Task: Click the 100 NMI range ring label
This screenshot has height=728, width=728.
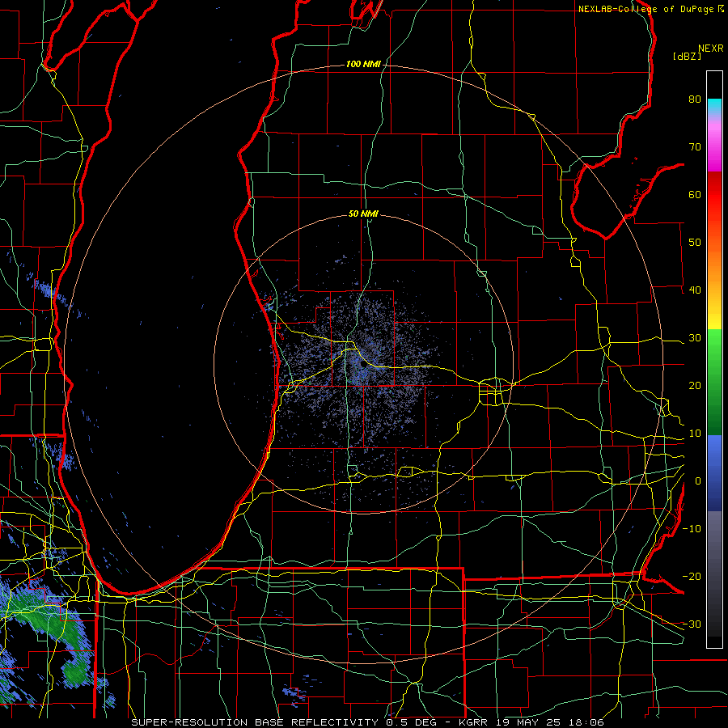Action: [x=363, y=64]
